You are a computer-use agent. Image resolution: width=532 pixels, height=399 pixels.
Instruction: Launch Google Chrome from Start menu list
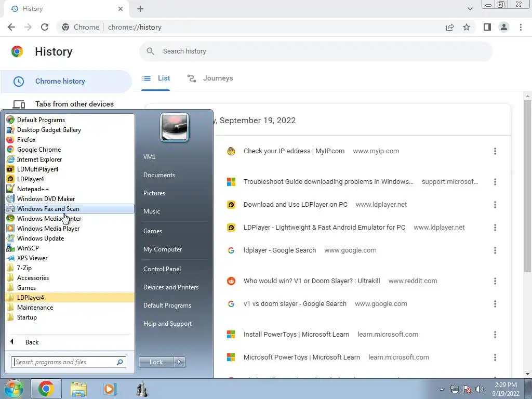[x=70, y=150]
